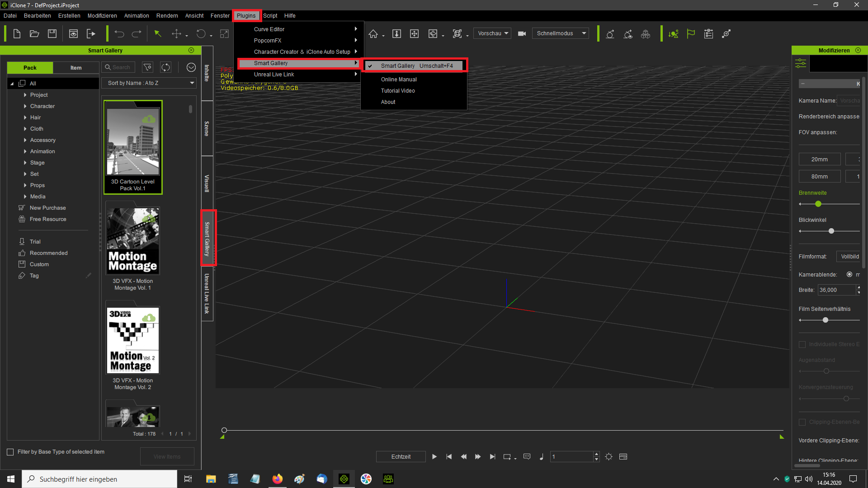Choose Tutorial Video menu entry
This screenshot has height=488, width=868.
(x=398, y=91)
